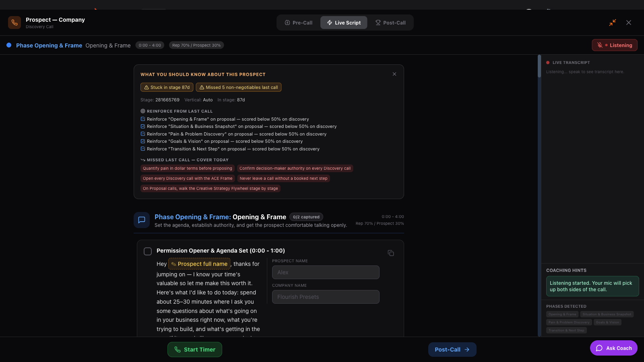Select 'On Proposal calls, walk the Creative Strategy Flywheel' tag

point(211,188)
